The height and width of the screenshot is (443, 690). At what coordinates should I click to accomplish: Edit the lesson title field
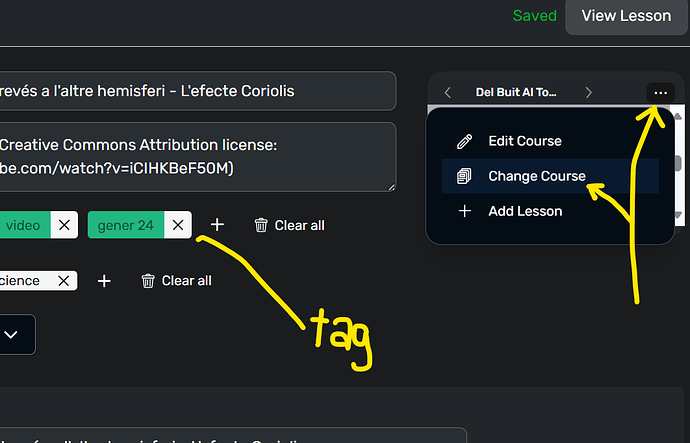click(x=190, y=91)
